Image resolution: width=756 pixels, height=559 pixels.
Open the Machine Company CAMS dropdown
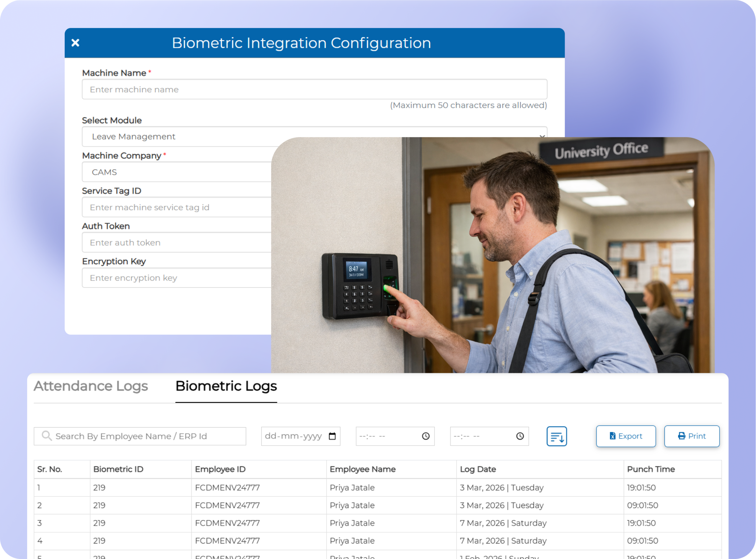click(x=176, y=172)
